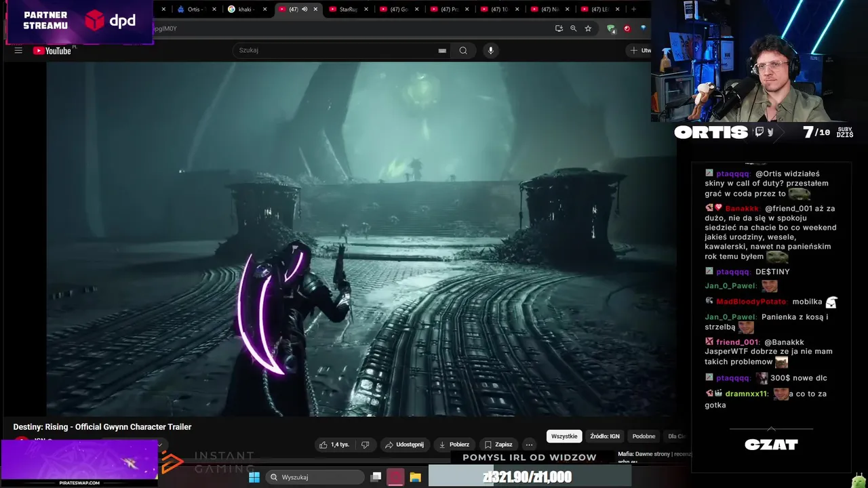
Task: Bookmark this page with the star icon
Action: [588, 28]
